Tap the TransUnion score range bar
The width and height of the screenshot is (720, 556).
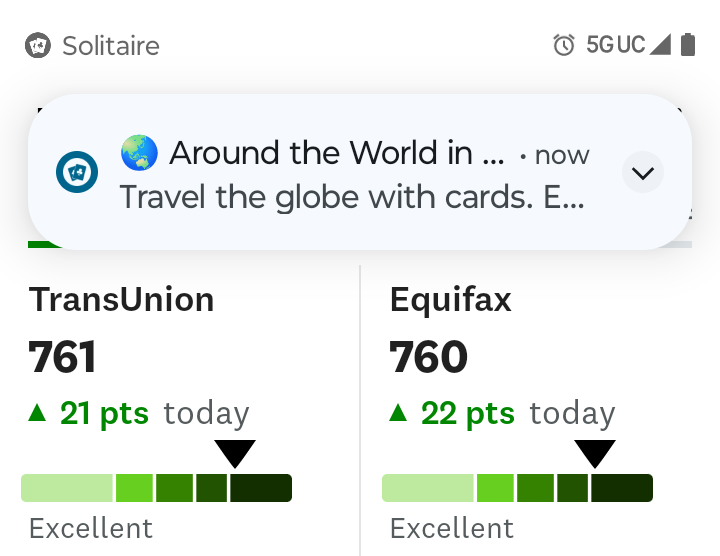point(156,488)
